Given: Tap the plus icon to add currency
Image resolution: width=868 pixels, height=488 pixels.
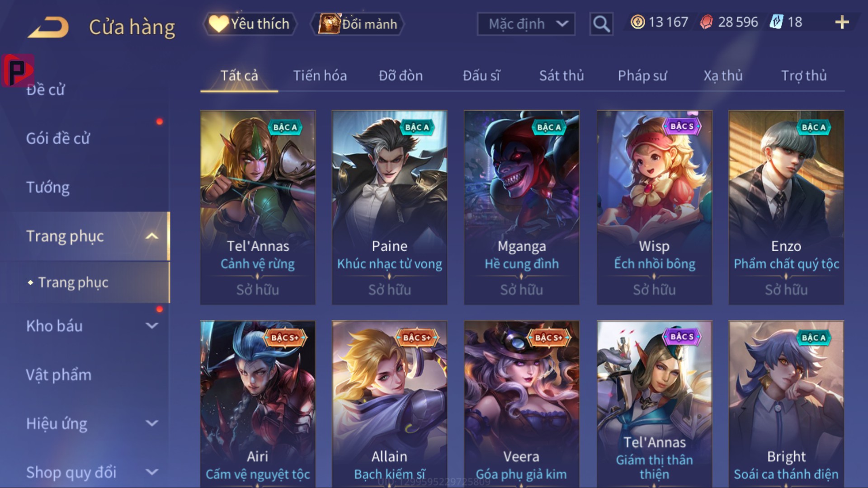Looking at the screenshot, I should coord(842,22).
